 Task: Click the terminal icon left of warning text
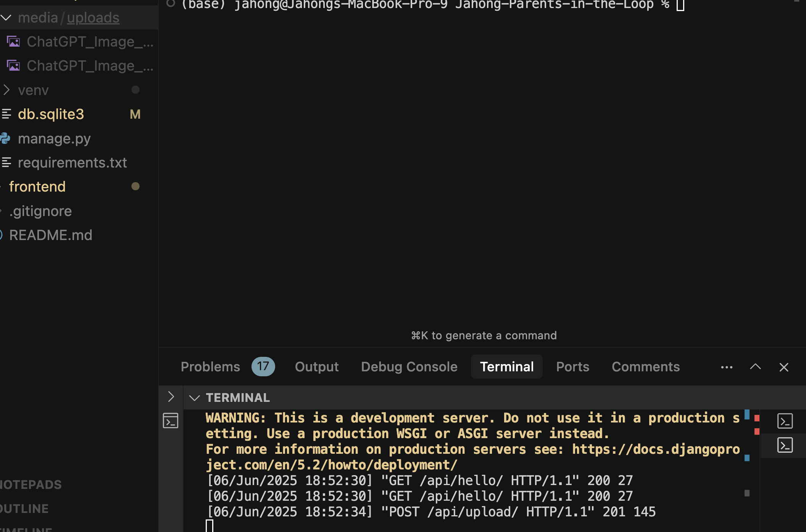[x=171, y=421]
